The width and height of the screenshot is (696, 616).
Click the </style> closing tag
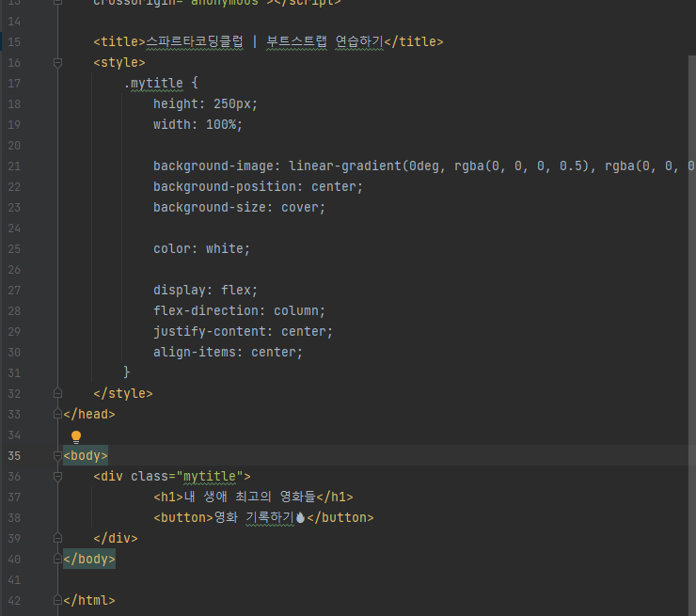tap(123, 394)
